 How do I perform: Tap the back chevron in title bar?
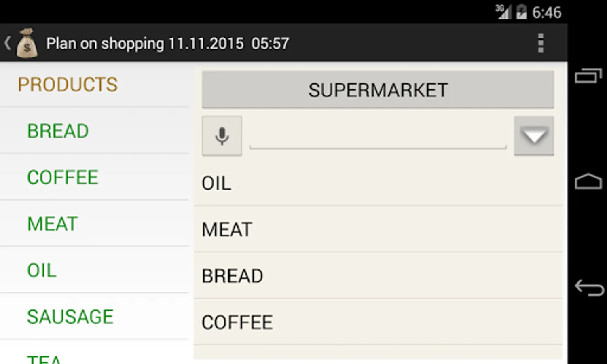pos(7,43)
